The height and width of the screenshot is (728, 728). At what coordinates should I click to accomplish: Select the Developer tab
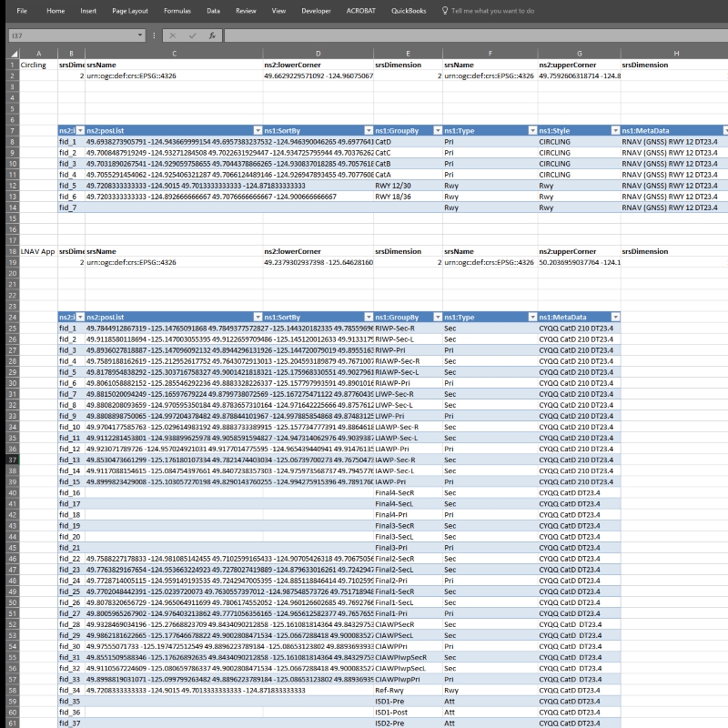coord(316,11)
